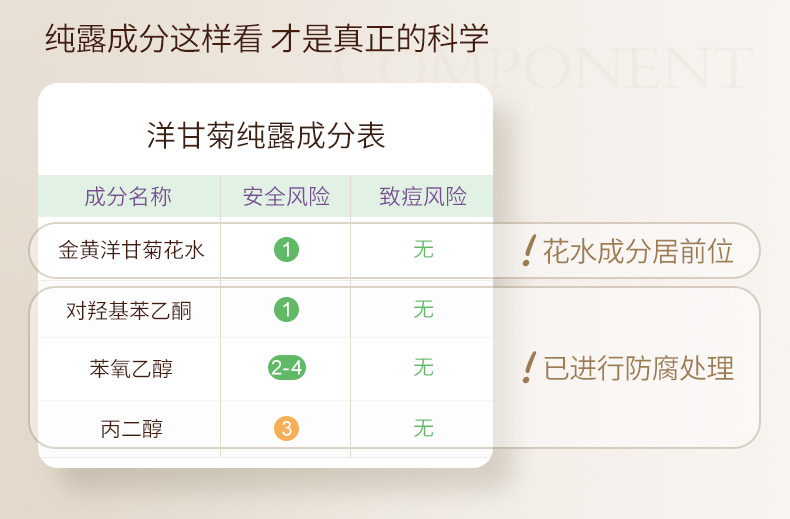The height and width of the screenshot is (519, 790).
Task: Click the 无 acne-risk value for 金黄洋甘菊花水
Action: pos(424,250)
